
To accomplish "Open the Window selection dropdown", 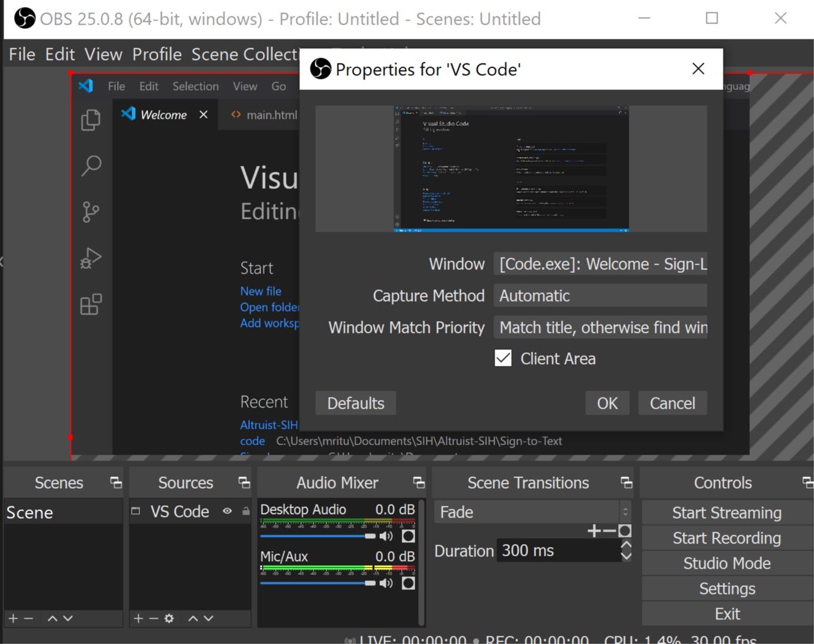I will (601, 264).
